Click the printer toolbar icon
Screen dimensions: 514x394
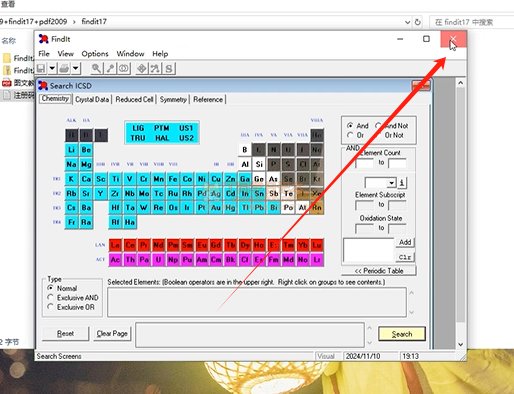[x=64, y=69]
